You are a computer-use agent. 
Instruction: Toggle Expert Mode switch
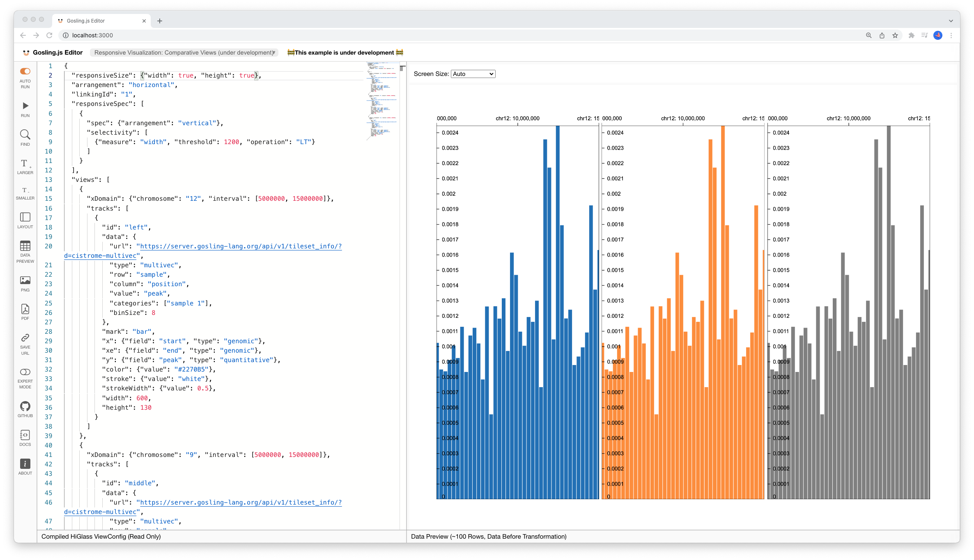pos(25,372)
